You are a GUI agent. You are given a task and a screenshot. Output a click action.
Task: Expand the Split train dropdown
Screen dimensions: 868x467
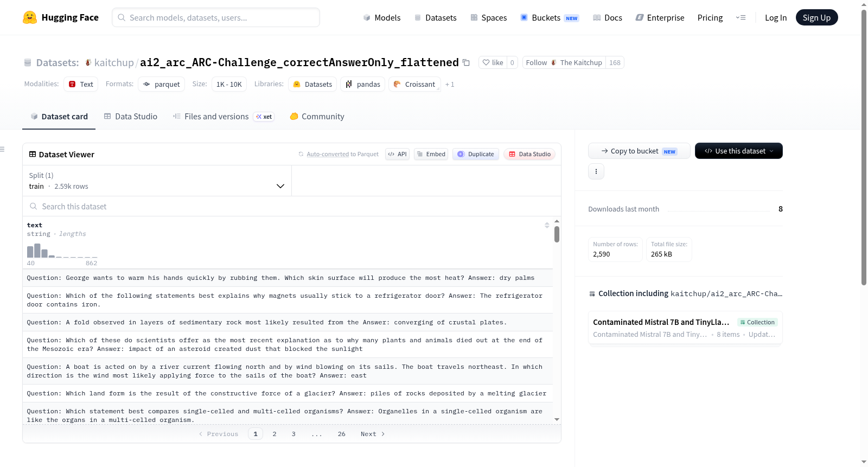click(x=157, y=181)
